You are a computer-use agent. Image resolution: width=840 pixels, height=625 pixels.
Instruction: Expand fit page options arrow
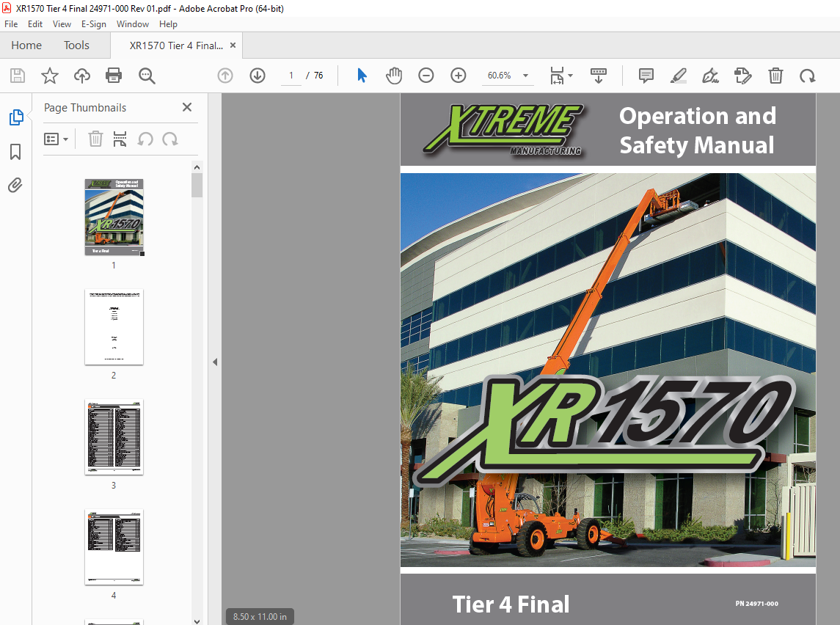coord(570,76)
